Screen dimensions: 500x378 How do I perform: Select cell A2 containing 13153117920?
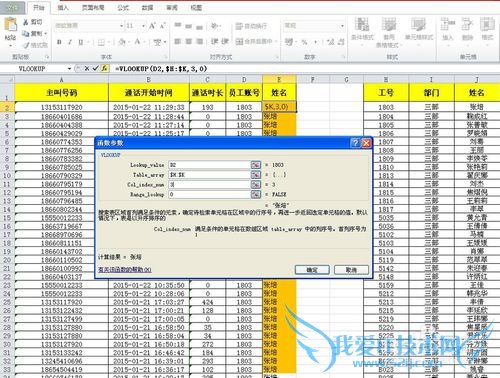pyautogui.click(x=61, y=107)
